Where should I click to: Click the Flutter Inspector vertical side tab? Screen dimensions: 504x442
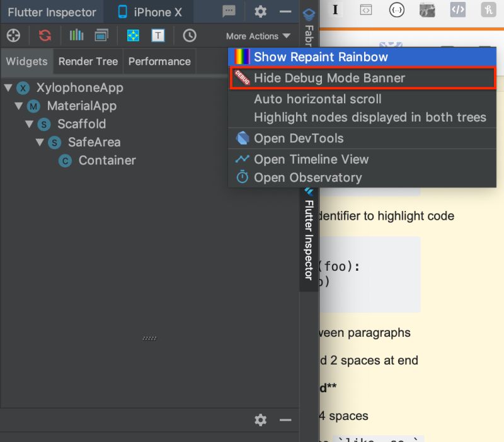pyautogui.click(x=309, y=239)
